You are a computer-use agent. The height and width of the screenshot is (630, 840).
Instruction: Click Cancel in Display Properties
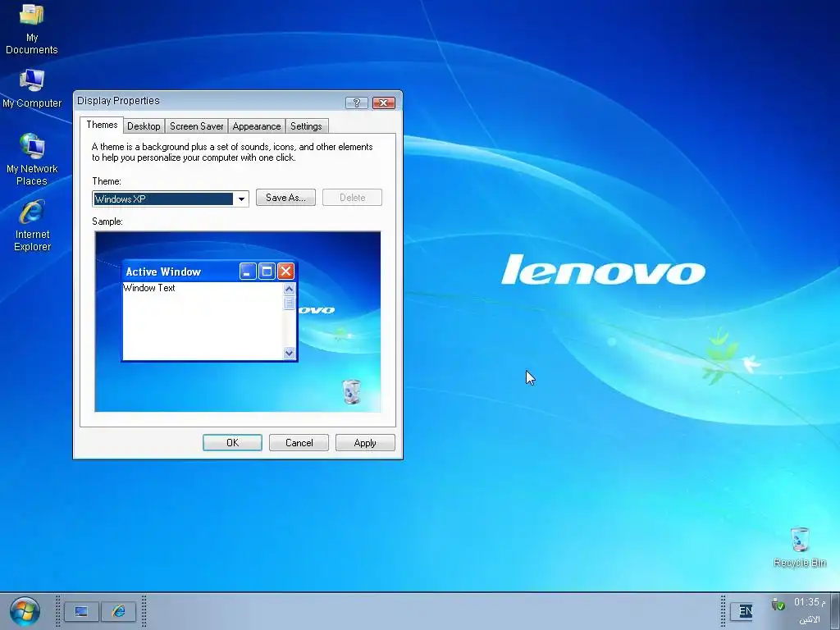(x=299, y=442)
